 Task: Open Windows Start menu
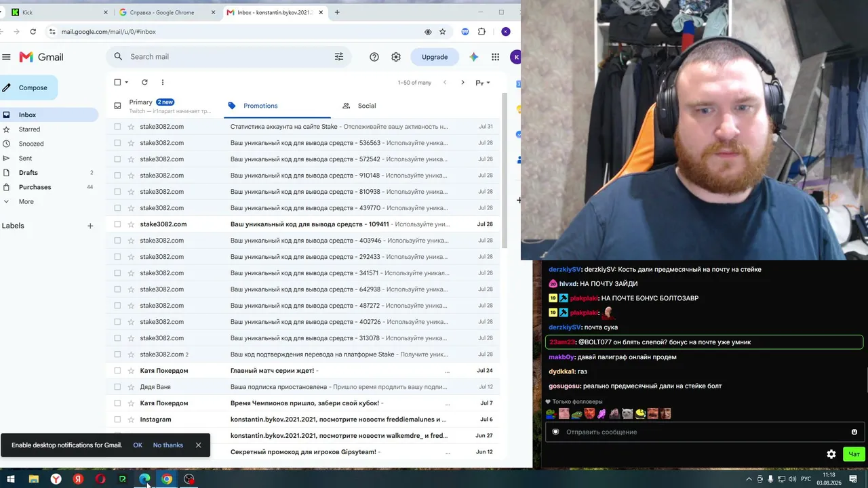pos(11,479)
